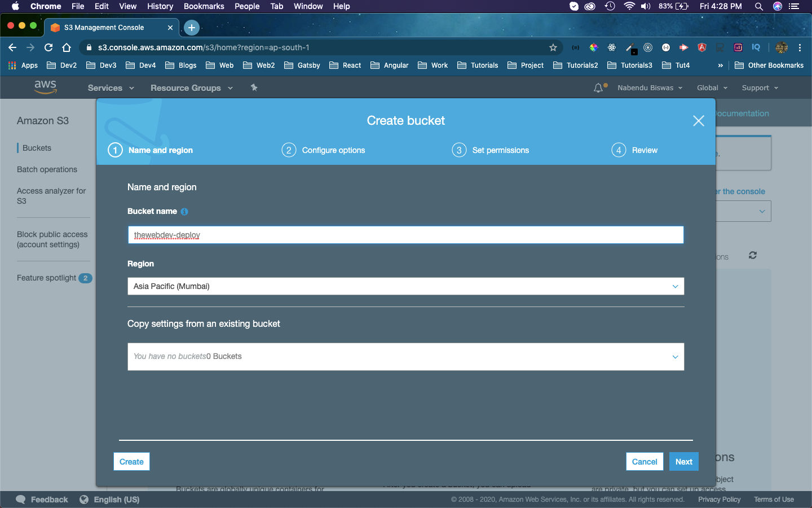The image size is (812, 508).
Task: Click the red video recorder extension icon
Action: pos(684,47)
